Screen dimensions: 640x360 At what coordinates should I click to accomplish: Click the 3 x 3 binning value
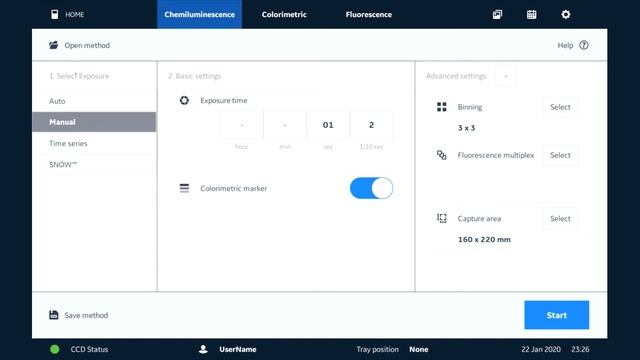466,128
